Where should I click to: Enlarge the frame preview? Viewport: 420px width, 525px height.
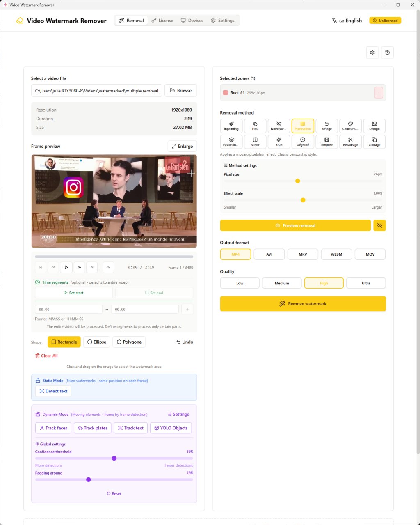coord(182,146)
